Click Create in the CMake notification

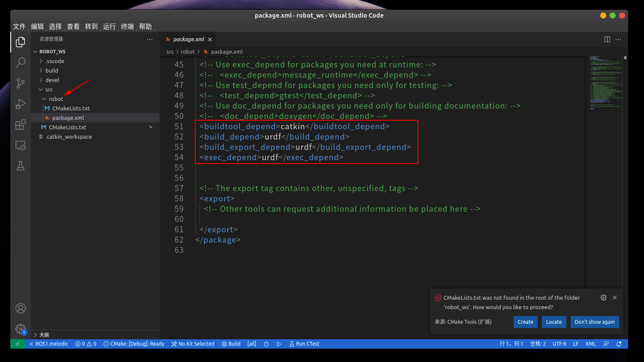pos(526,322)
